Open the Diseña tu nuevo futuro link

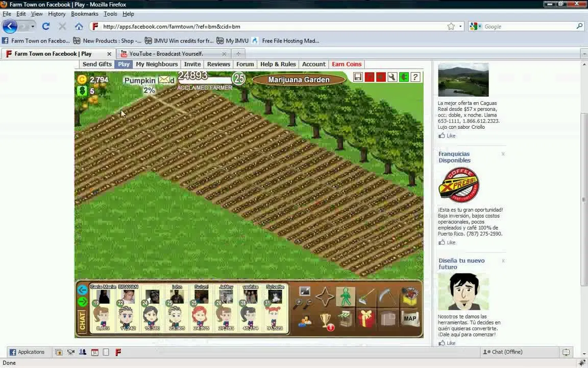click(461, 264)
